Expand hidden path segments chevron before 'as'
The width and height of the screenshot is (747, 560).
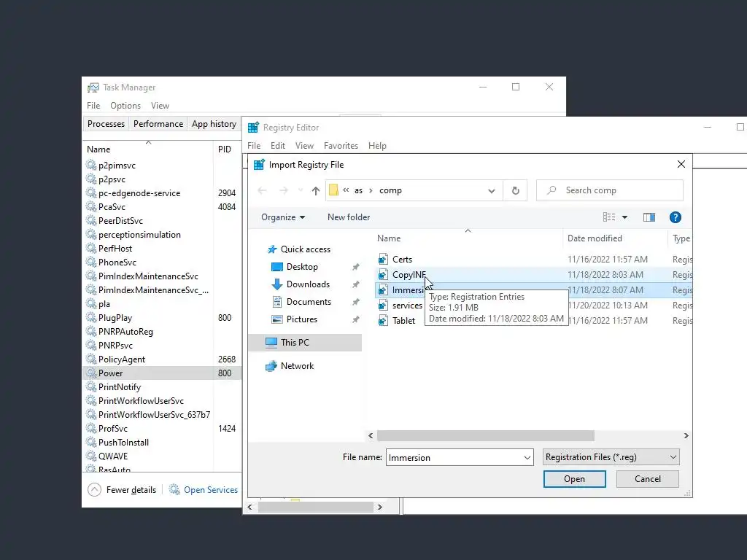(x=346, y=190)
